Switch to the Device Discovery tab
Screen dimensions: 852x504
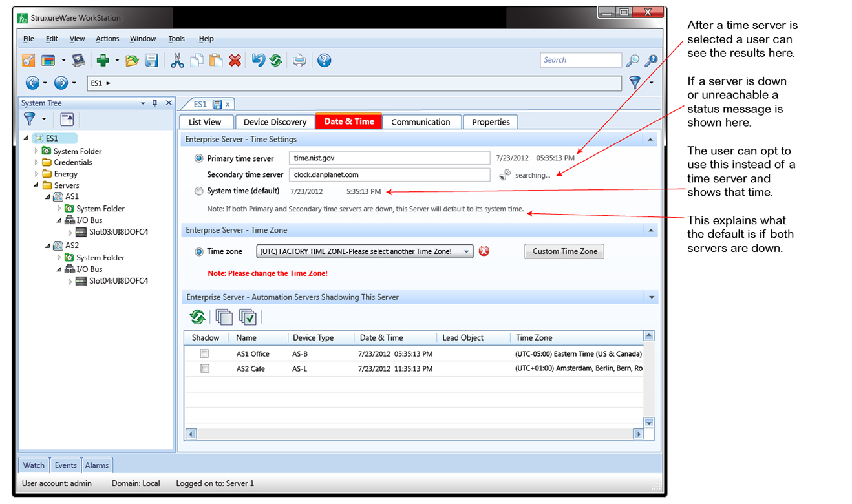click(x=275, y=122)
